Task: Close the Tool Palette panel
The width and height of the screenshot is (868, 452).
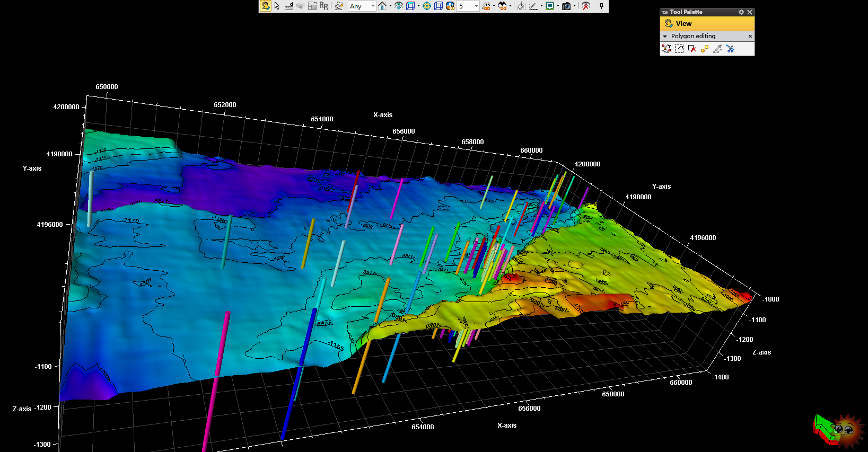Action: pos(750,12)
